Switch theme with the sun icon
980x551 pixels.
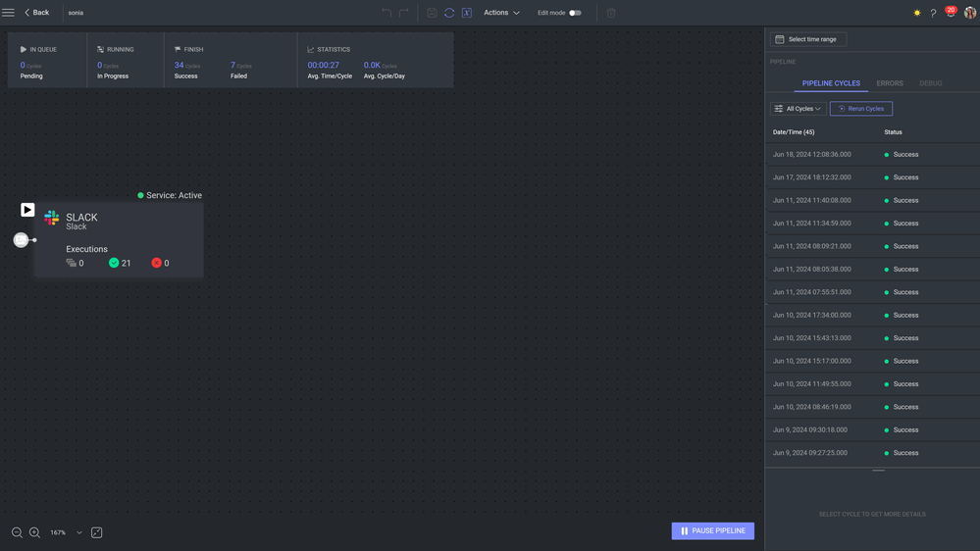[917, 13]
